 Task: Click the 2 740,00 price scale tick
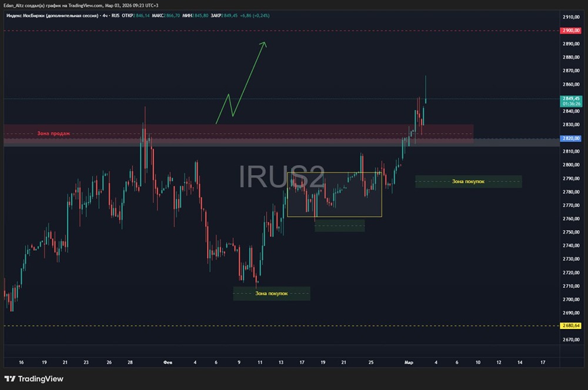[x=571, y=246]
